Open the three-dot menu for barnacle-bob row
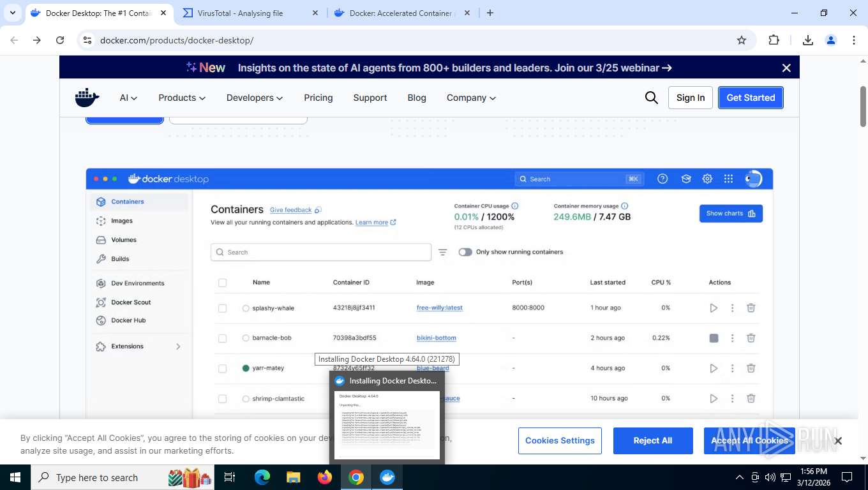The height and width of the screenshot is (490, 868). pyautogui.click(x=732, y=338)
